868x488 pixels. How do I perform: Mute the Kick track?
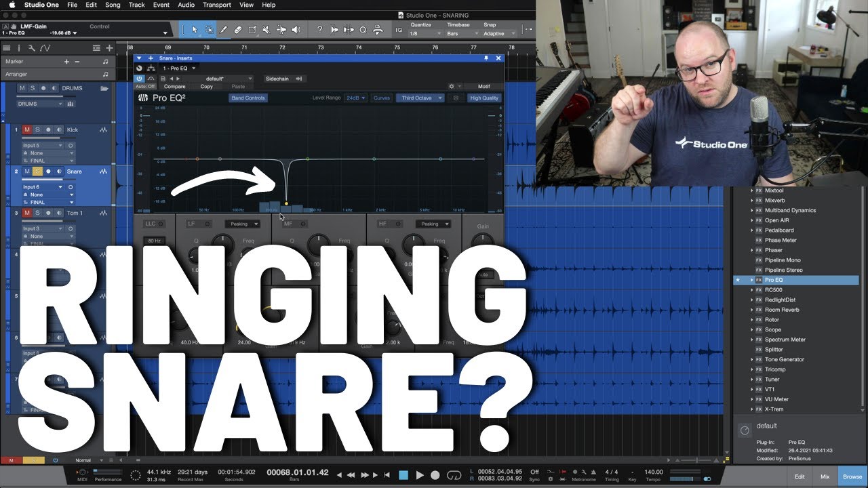coord(27,129)
